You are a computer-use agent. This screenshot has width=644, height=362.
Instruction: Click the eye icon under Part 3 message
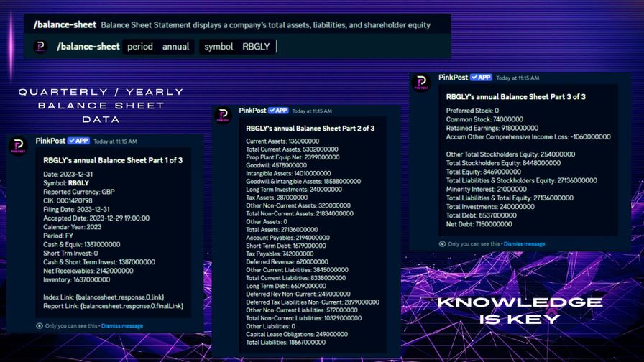[442, 243]
